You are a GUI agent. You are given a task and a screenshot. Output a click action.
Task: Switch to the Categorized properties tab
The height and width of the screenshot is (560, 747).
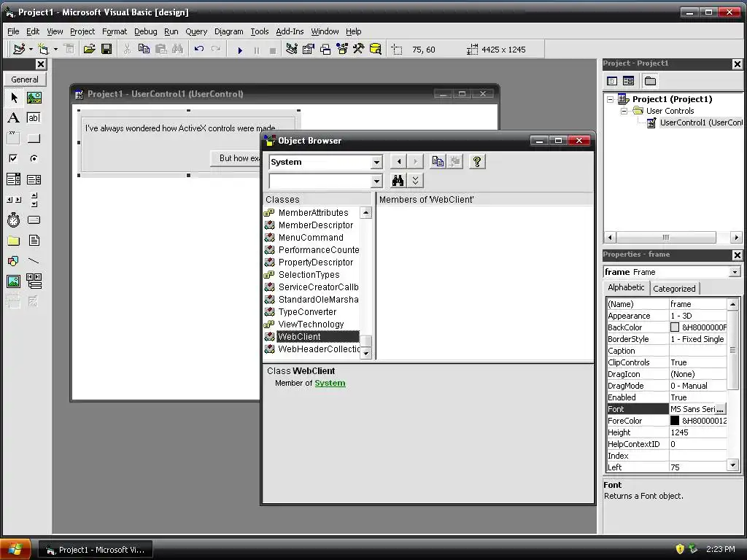point(674,289)
